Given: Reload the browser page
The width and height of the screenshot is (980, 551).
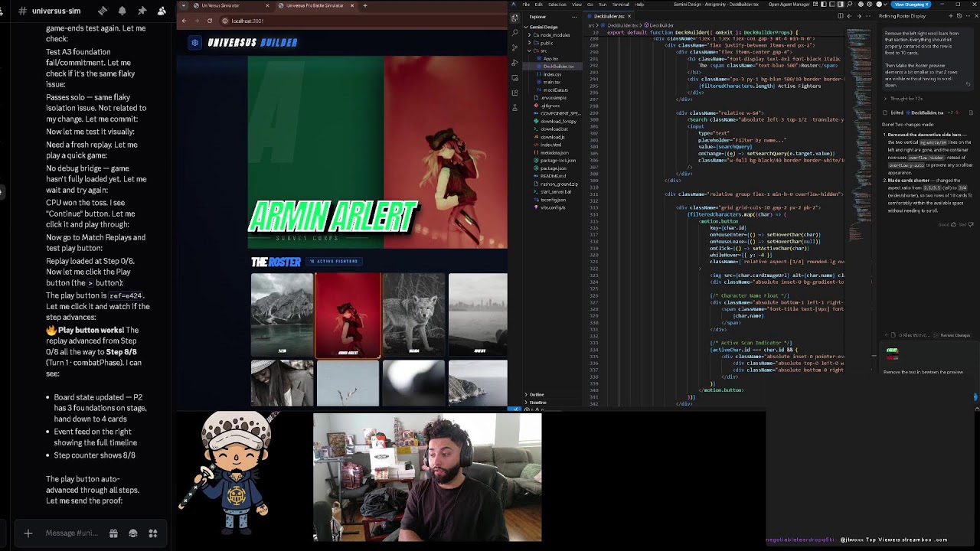Looking at the screenshot, I should pos(208,21).
